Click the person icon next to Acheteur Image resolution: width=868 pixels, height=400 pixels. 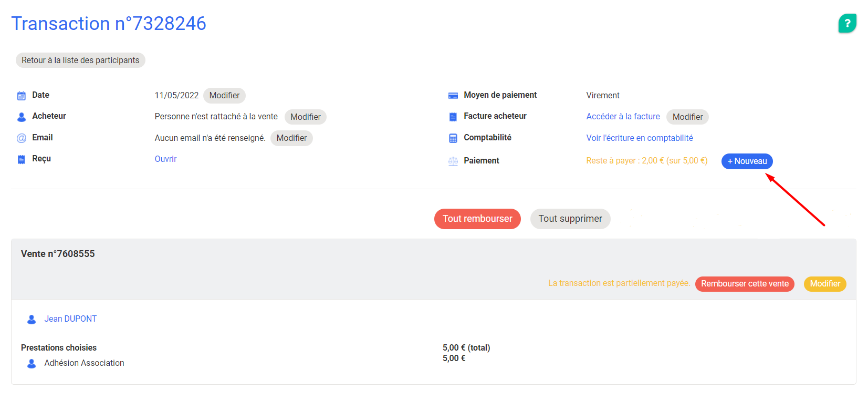(x=22, y=117)
